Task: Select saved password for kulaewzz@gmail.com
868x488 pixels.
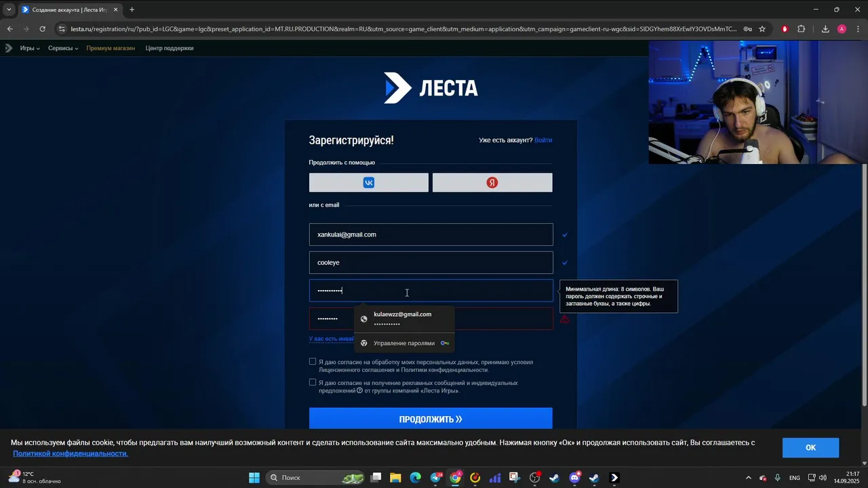Action: [404, 319]
